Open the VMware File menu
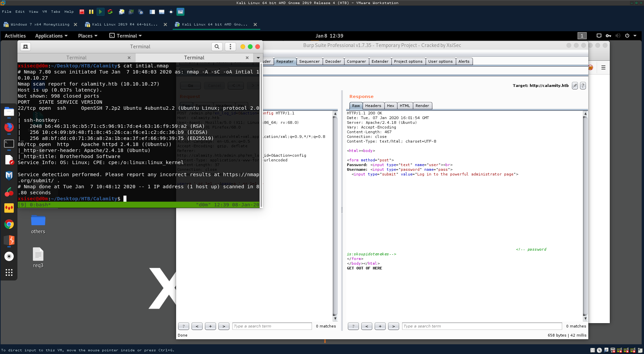 (x=7, y=12)
